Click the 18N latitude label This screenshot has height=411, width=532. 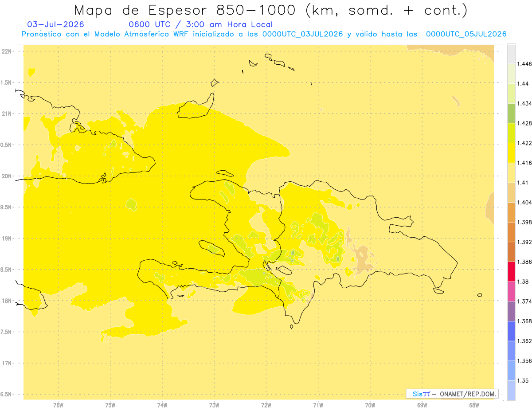7,301
